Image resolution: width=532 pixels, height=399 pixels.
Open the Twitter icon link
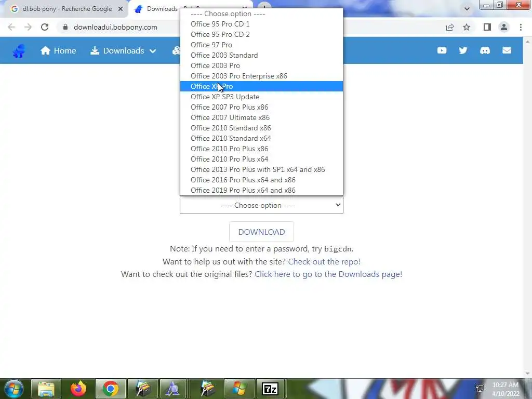463,50
